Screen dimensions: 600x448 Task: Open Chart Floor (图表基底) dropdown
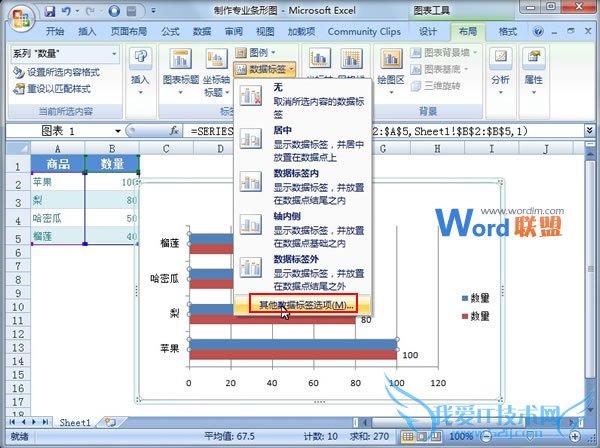[x=439, y=69]
